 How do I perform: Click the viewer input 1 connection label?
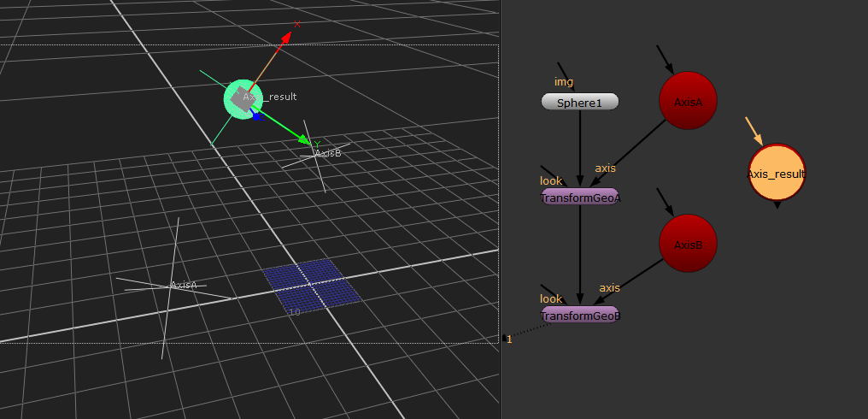pos(509,339)
